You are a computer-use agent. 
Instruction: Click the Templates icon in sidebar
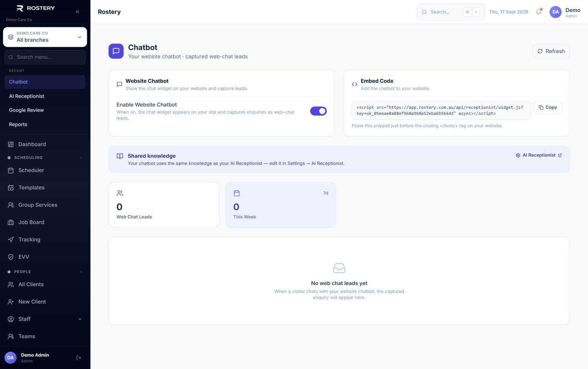point(11,188)
